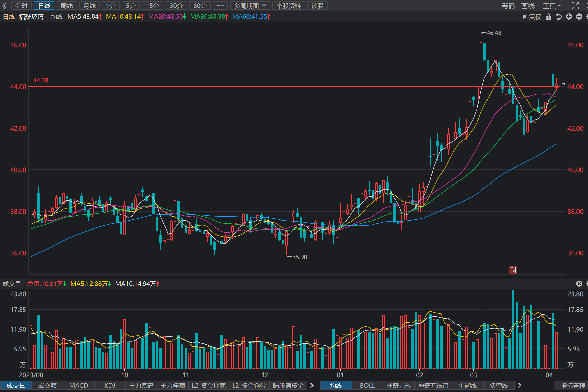
Task: Select the KDJ indicator tab
Action: [110, 385]
